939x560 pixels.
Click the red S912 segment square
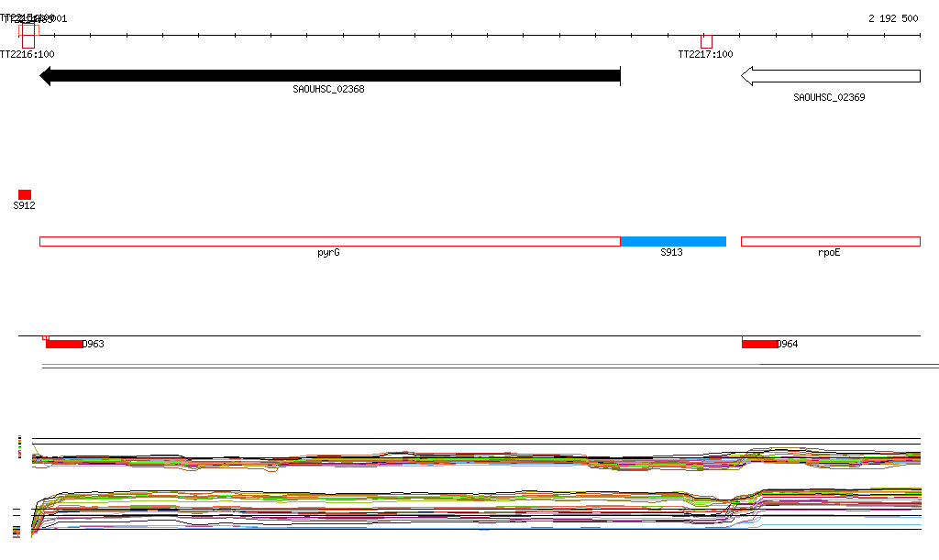click(25, 194)
